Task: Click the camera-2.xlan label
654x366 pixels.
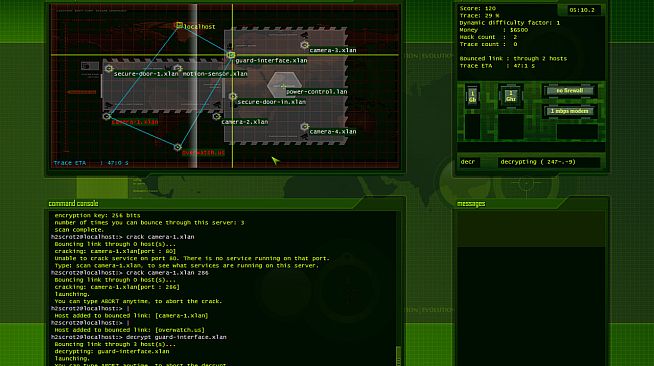Action: pyautogui.click(x=245, y=122)
